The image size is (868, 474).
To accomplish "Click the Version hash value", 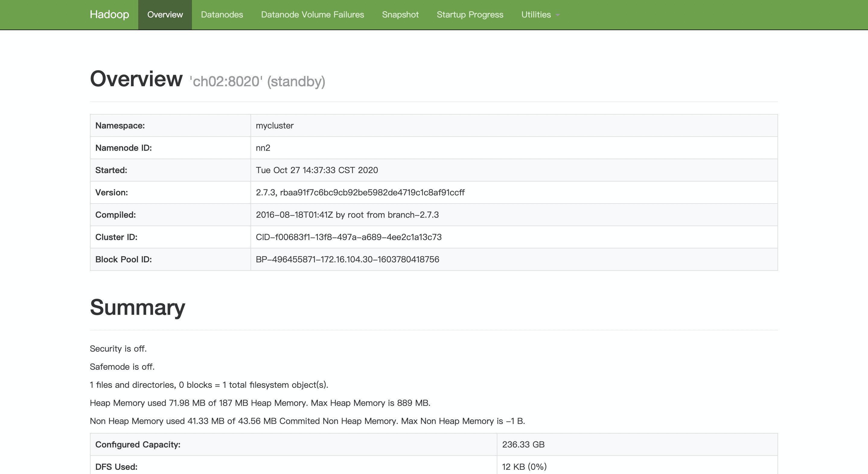I will point(360,193).
